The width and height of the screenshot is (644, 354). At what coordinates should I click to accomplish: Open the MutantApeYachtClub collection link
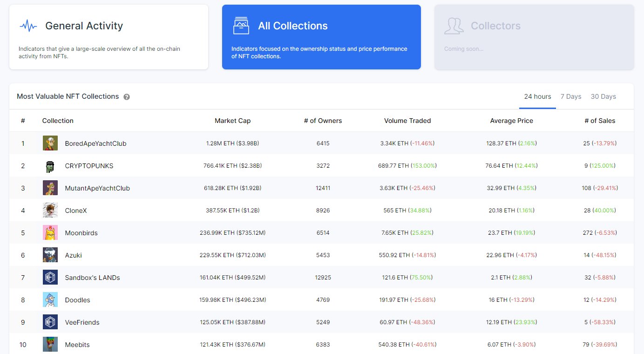click(x=97, y=188)
